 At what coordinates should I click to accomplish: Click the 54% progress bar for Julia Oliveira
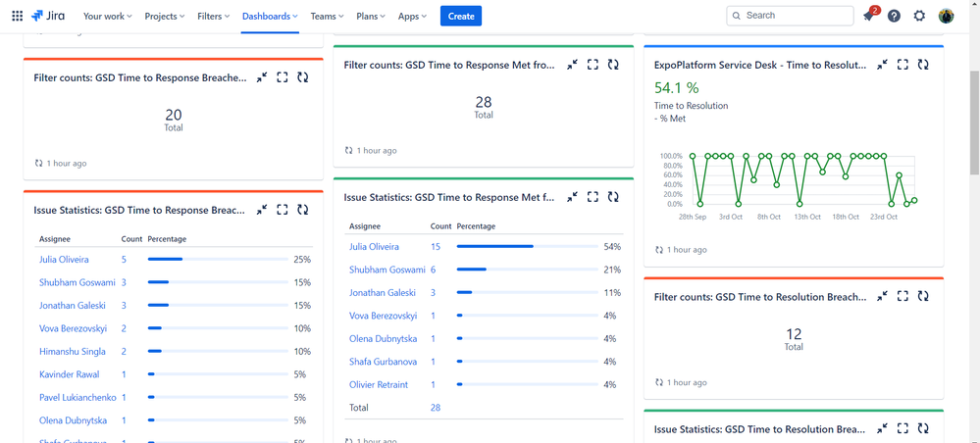pyautogui.click(x=527, y=247)
